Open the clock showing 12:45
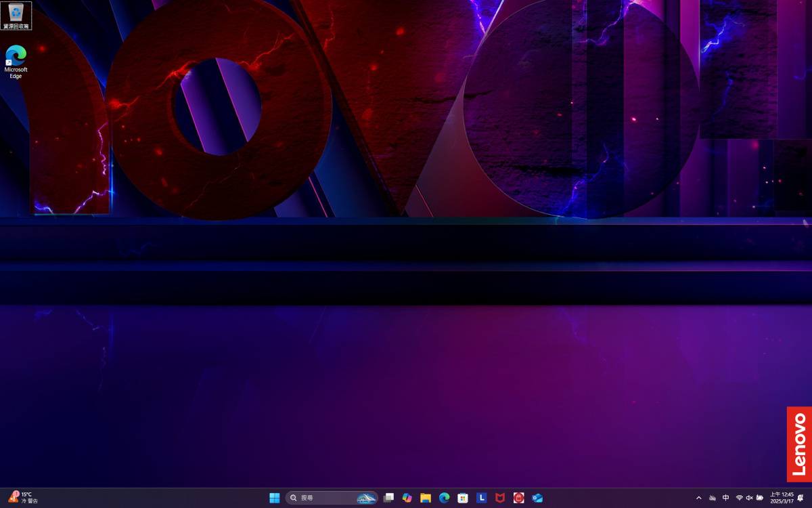Image resolution: width=812 pixels, height=508 pixels. (x=782, y=498)
